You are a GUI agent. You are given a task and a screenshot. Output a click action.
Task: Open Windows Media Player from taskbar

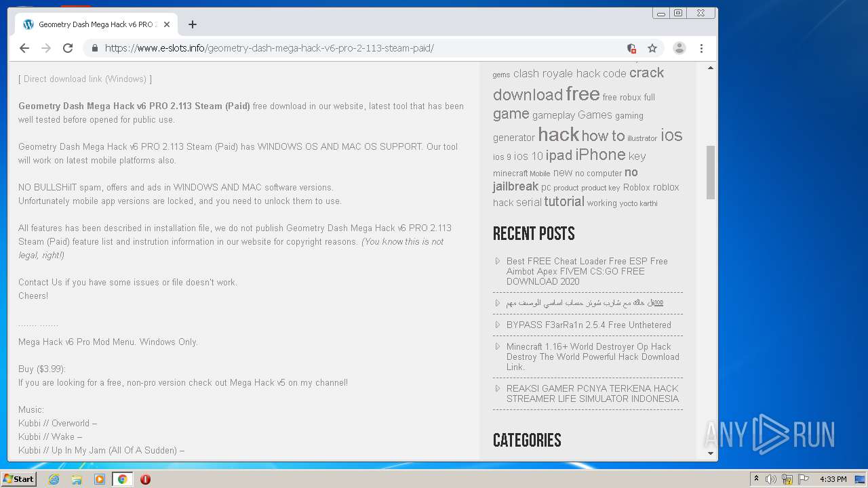point(100,479)
